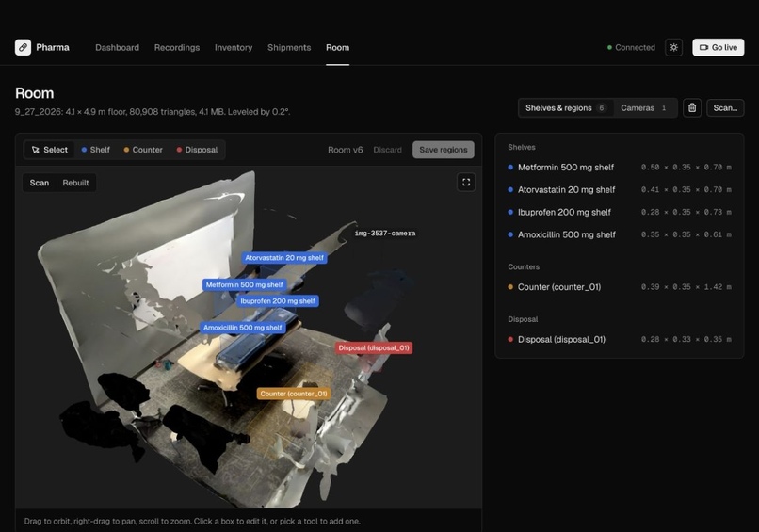Screen dimensions: 759x532
Task: Select Atorvastatin 20 mg shelf in list
Action: click(x=620, y=190)
